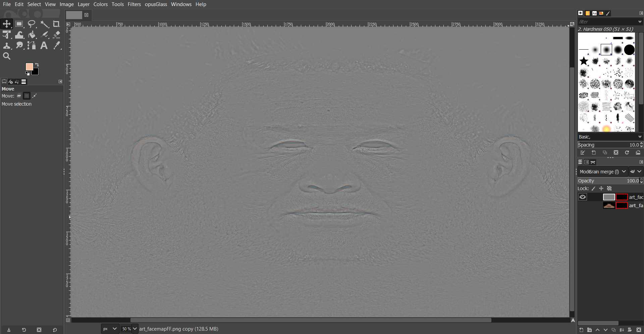Screen dimensions: 644x334
Task: Open the Filters menu
Action: (x=134, y=4)
